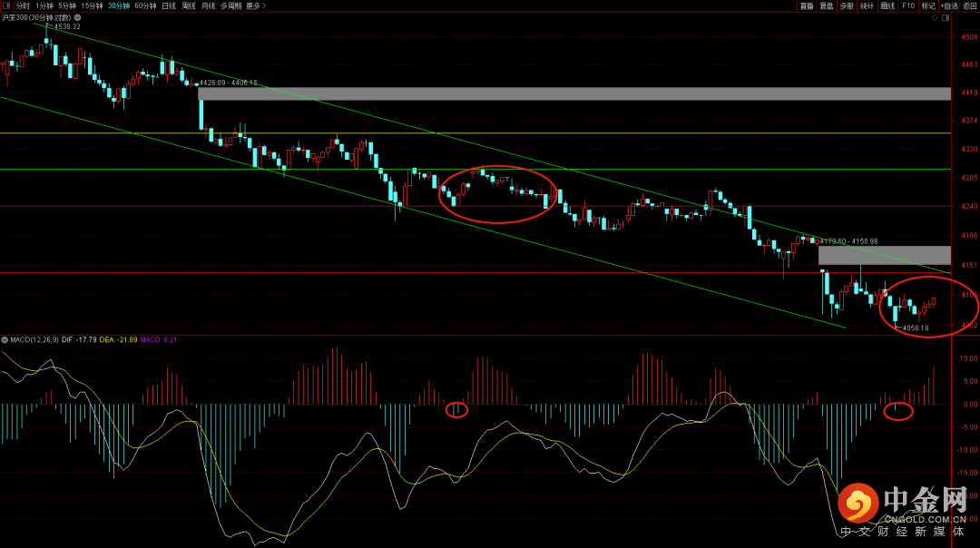This screenshot has height=548, width=980.
Task: Open the 多周期 multi-period view
Action: click(230, 5)
